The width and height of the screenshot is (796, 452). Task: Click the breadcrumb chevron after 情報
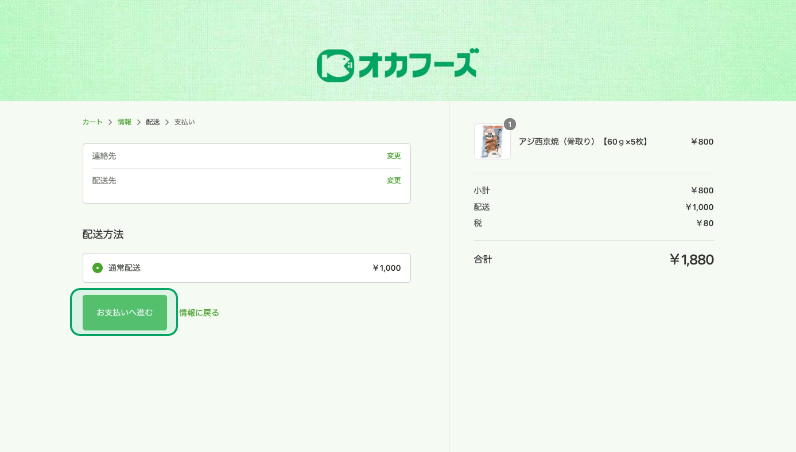pyautogui.click(x=139, y=122)
